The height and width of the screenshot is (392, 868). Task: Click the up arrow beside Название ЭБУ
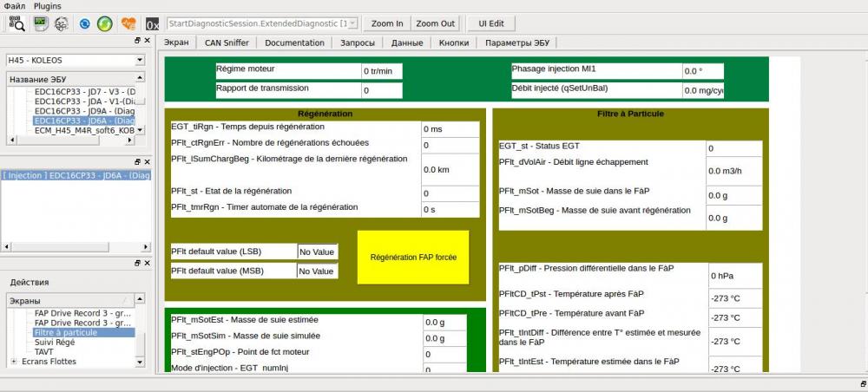(140, 79)
